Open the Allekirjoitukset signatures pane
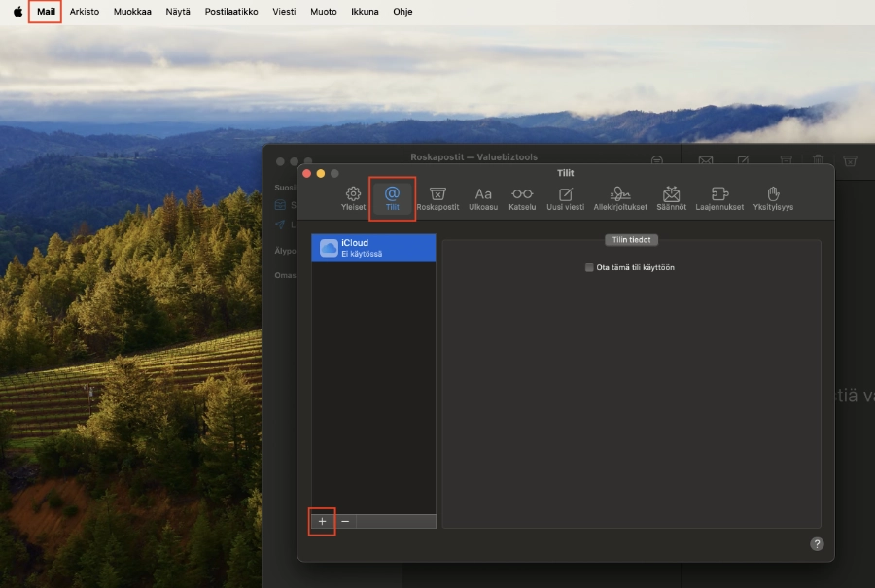Screen dimensions: 875x588 [x=620, y=198]
